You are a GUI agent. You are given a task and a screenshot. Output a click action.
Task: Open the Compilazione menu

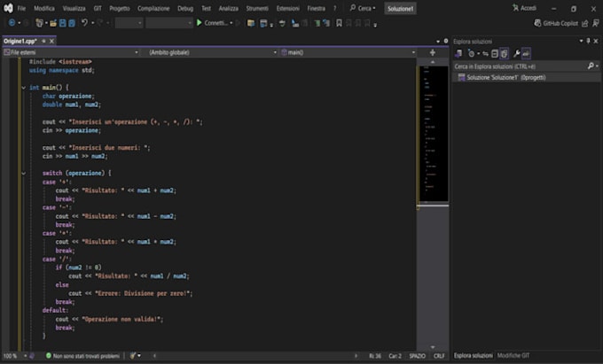point(153,8)
